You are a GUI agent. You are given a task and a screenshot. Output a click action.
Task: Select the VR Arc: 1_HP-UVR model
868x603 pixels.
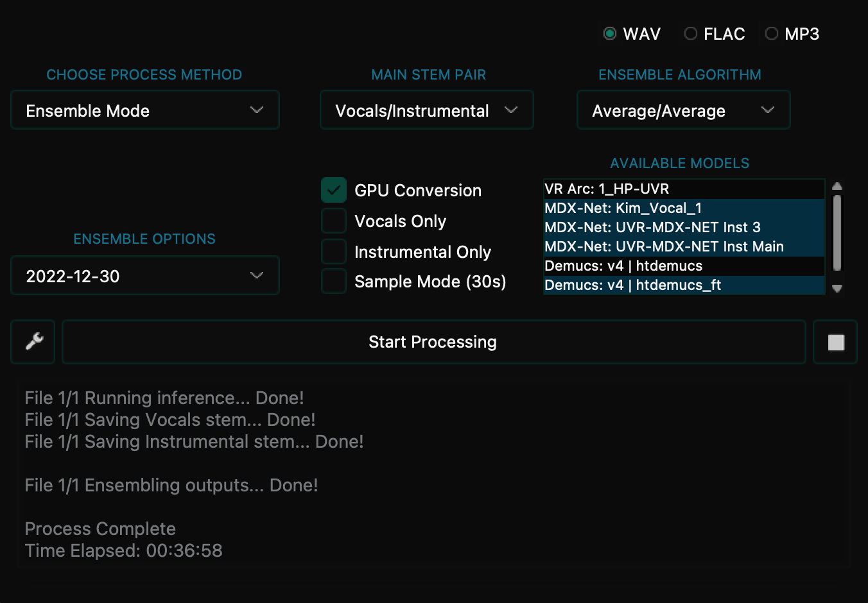pos(642,189)
